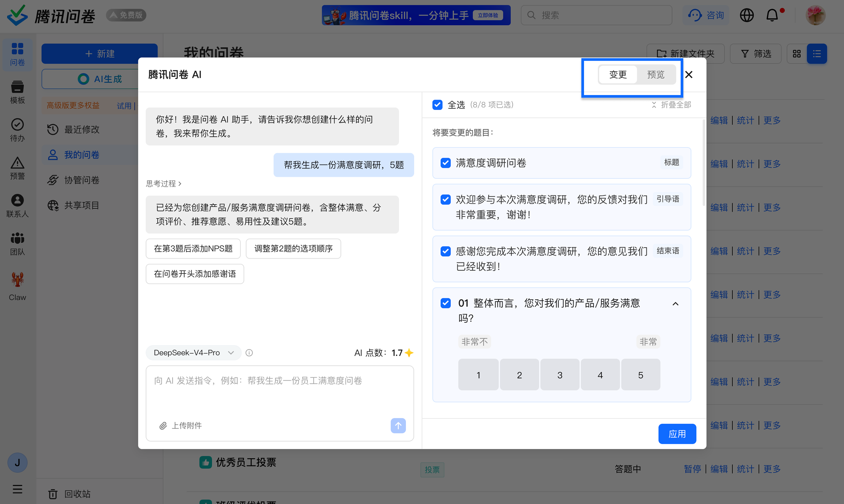
Task: Open the profile avatar menu
Action: [x=815, y=15]
